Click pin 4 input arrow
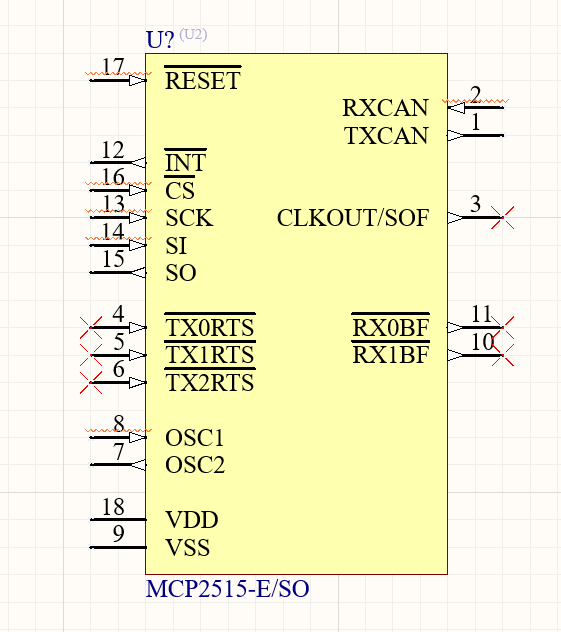 137,327
